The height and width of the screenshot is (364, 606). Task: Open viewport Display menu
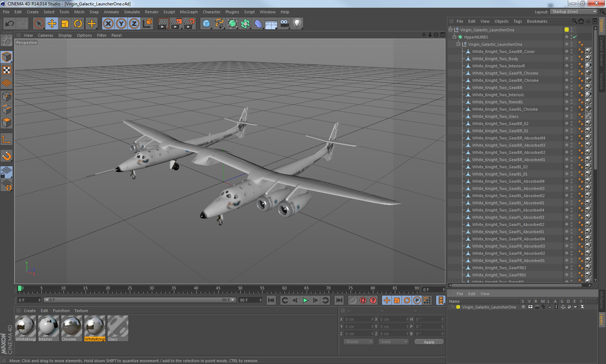click(65, 35)
